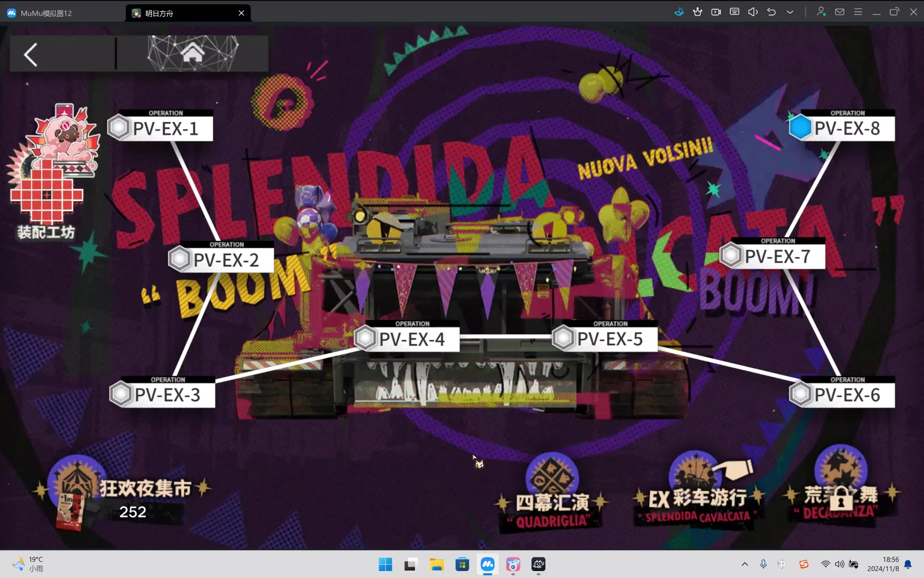The width and height of the screenshot is (924, 578).
Task: Toggle the microphone in system tray
Action: (763, 564)
